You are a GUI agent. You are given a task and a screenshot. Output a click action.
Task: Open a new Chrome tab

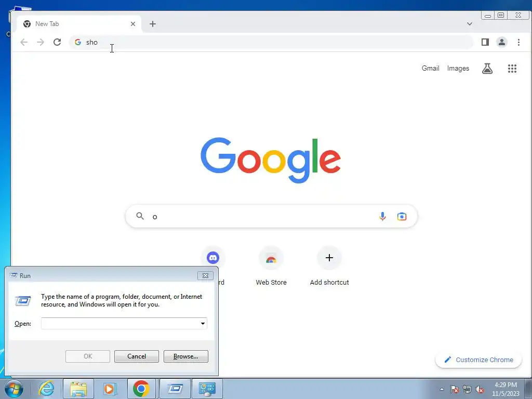[153, 24]
